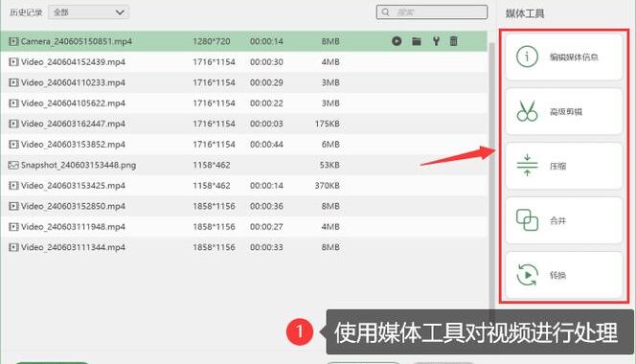The height and width of the screenshot is (364, 636).
Task: Click the 历史记录 label
Action: pyautogui.click(x=26, y=12)
